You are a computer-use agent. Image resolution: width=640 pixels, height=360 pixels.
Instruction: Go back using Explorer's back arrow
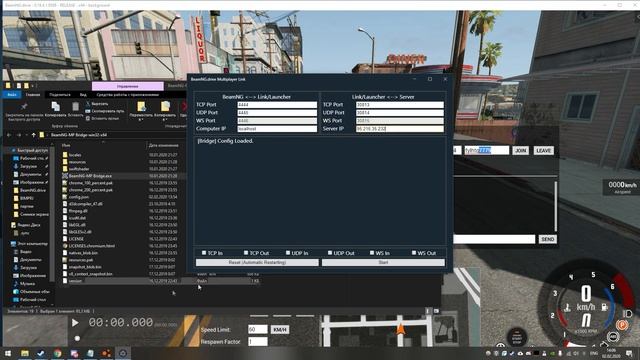[x=9, y=135]
